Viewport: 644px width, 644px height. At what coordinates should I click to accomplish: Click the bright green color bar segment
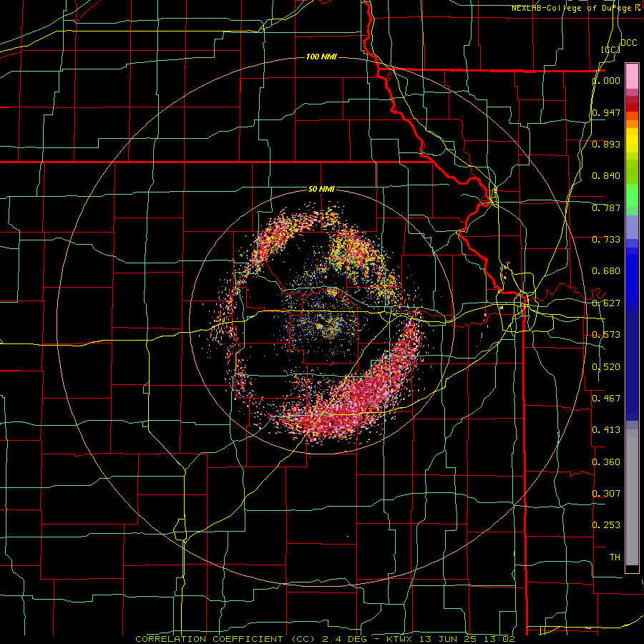(x=632, y=195)
